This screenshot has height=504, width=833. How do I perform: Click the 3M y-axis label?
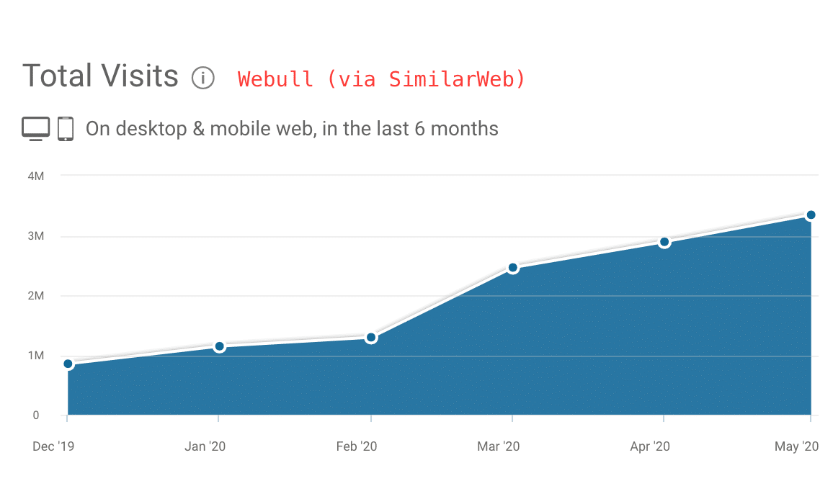(x=36, y=236)
